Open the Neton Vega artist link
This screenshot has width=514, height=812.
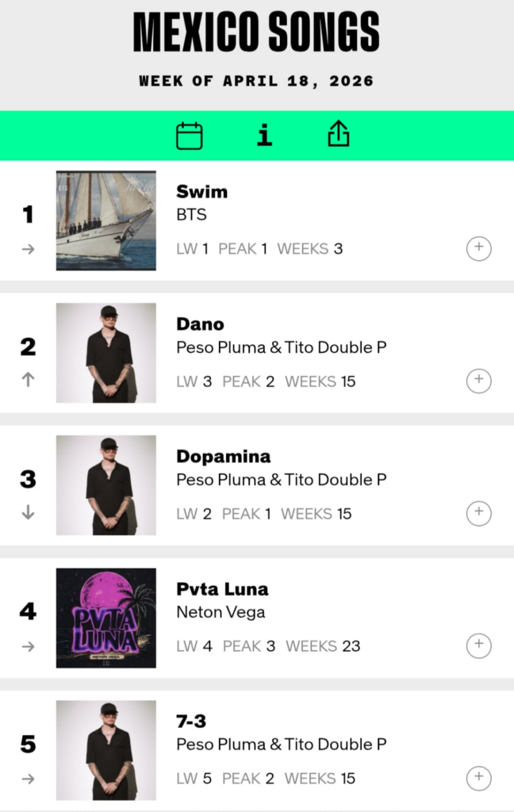pyautogui.click(x=221, y=612)
